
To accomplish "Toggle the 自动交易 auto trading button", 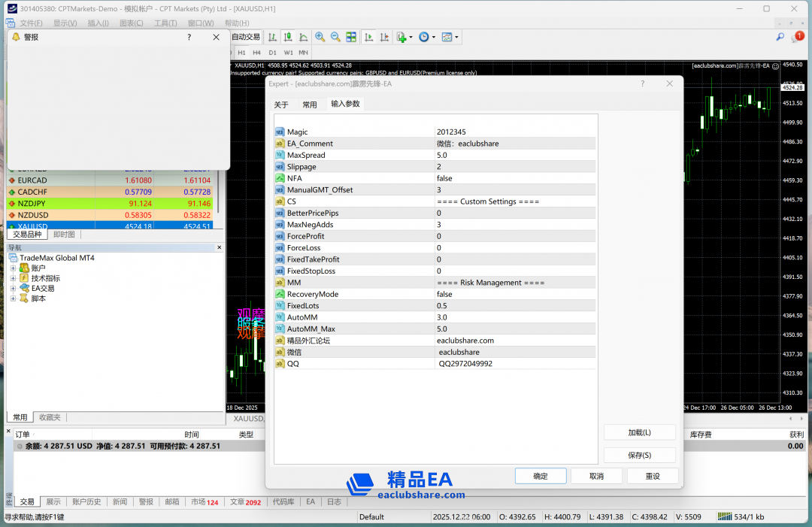I will coord(246,37).
